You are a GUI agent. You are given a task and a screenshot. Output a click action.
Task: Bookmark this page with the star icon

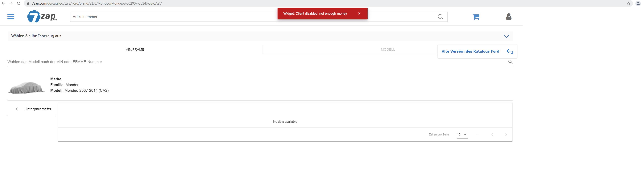pyautogui.click(x=628, y=3)
